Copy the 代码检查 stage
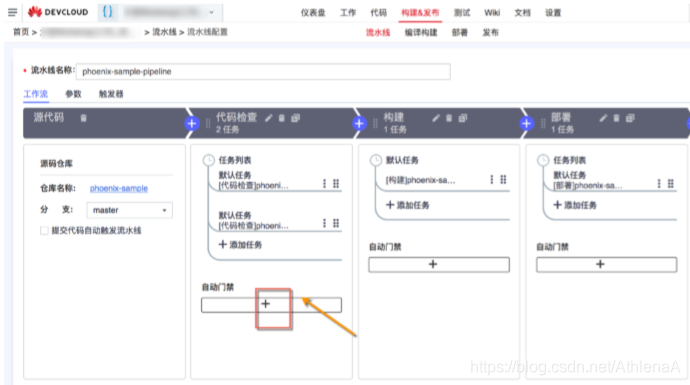 [295, 118]
